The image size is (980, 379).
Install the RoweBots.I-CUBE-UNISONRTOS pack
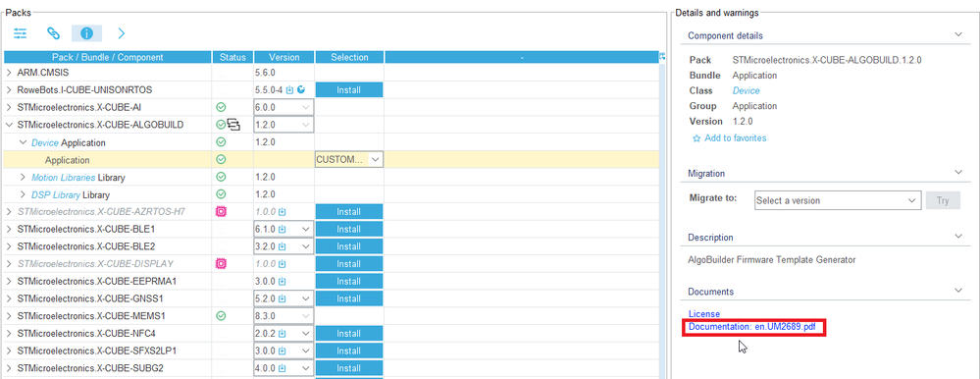(x=349, y=90)
